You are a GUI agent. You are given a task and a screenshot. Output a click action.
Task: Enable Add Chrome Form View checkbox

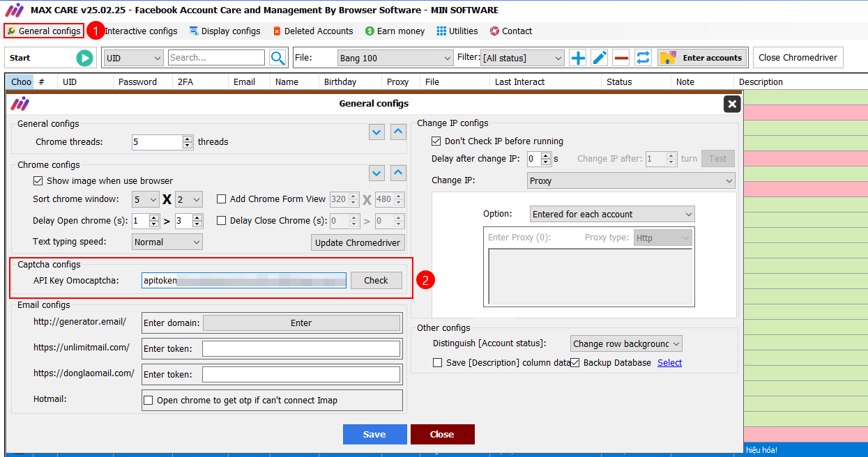click(x=222, y=199)
